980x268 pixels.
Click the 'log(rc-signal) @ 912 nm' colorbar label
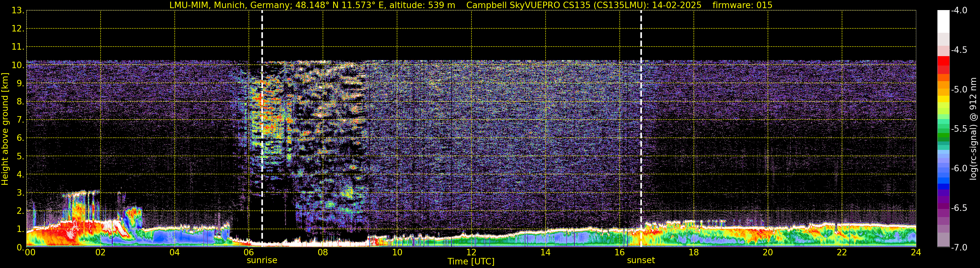click(x=974, y=129)
